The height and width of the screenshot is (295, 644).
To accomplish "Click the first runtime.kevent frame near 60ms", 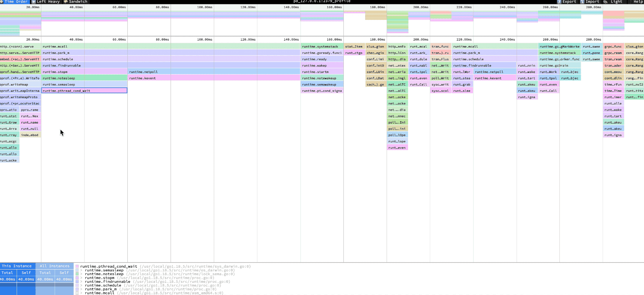I will click(214, 78).
